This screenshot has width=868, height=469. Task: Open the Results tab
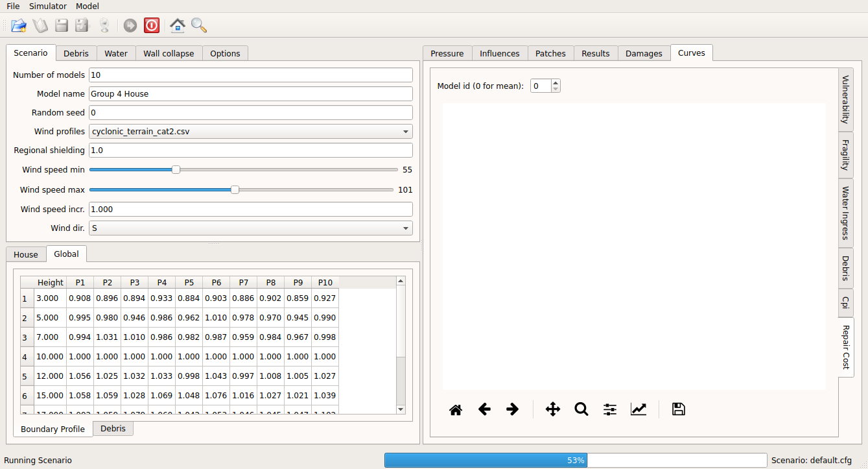[x=596, y=53]
